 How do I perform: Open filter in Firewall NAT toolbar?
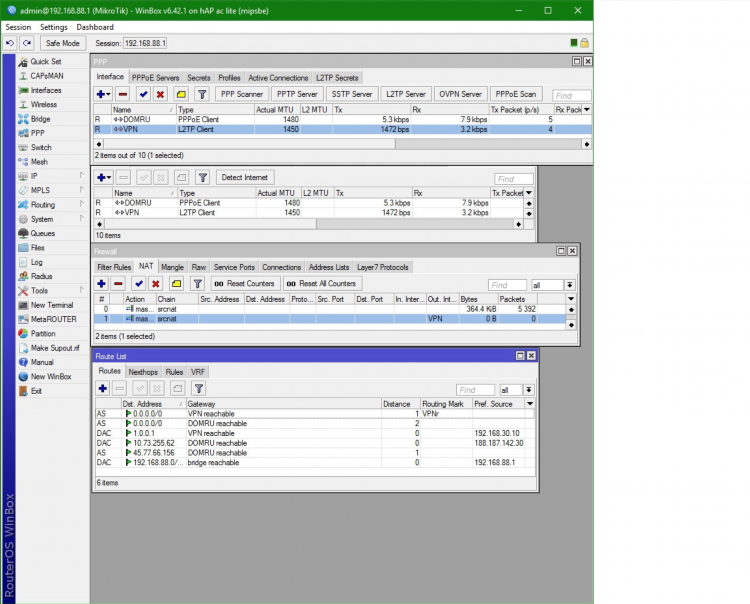(x=198, y=284)
